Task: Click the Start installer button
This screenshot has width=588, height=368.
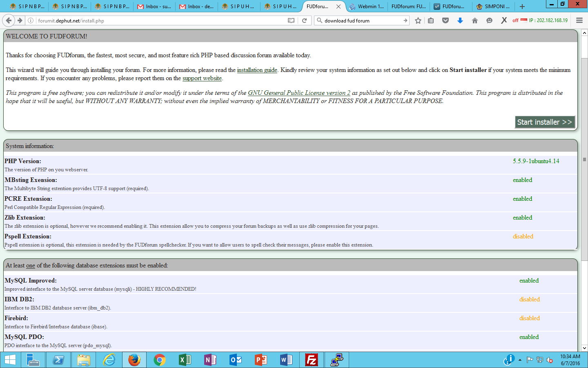Action: click(x=545, y=122)
